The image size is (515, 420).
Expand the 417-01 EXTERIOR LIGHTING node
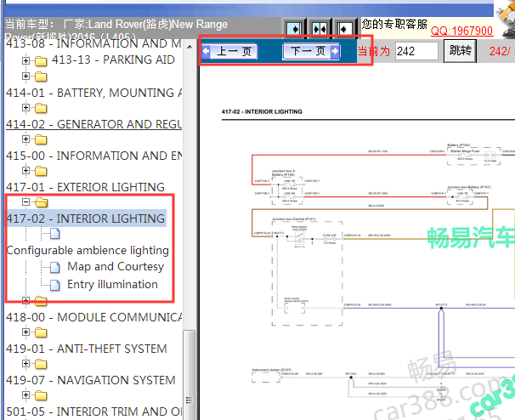26,170
